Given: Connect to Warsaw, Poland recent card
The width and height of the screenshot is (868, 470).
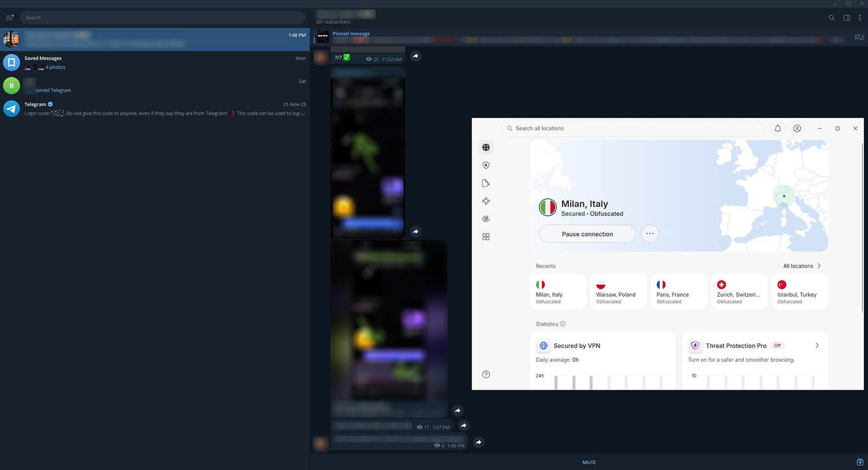Looking at the screenshot, I should 619,292.
